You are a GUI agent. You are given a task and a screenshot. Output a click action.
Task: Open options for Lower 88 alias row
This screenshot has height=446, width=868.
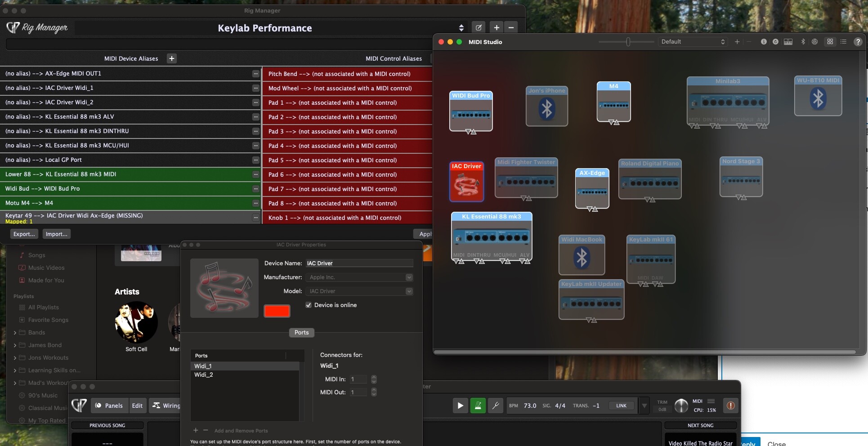(x=255, y=174)
